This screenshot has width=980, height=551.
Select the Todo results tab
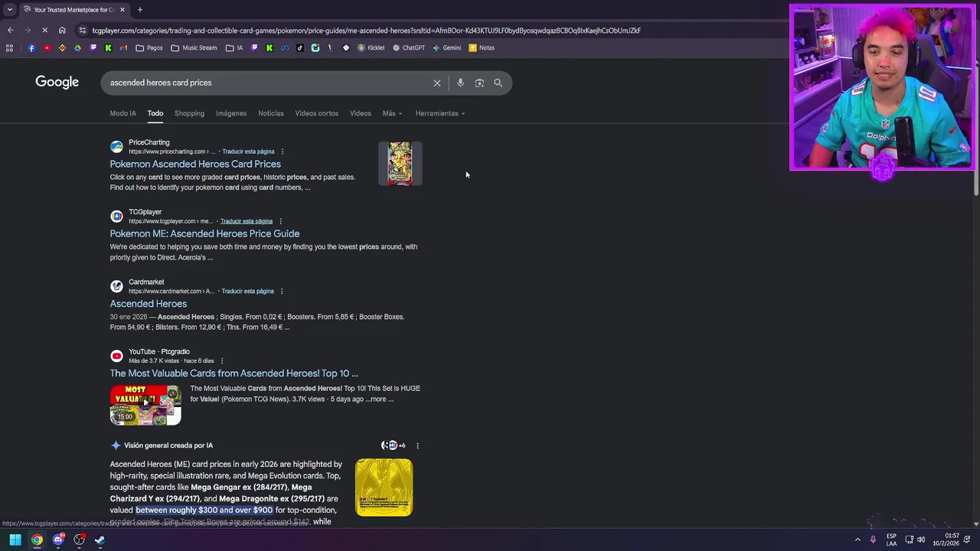pyautogui.click(x=155, y=113)
